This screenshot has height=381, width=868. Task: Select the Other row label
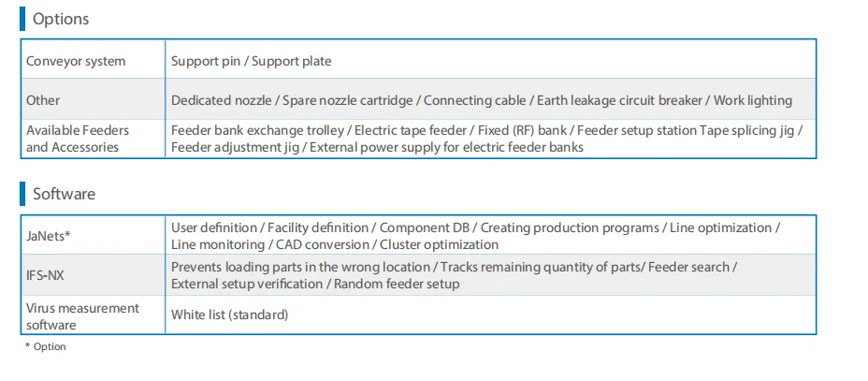[x=43, y=100]
